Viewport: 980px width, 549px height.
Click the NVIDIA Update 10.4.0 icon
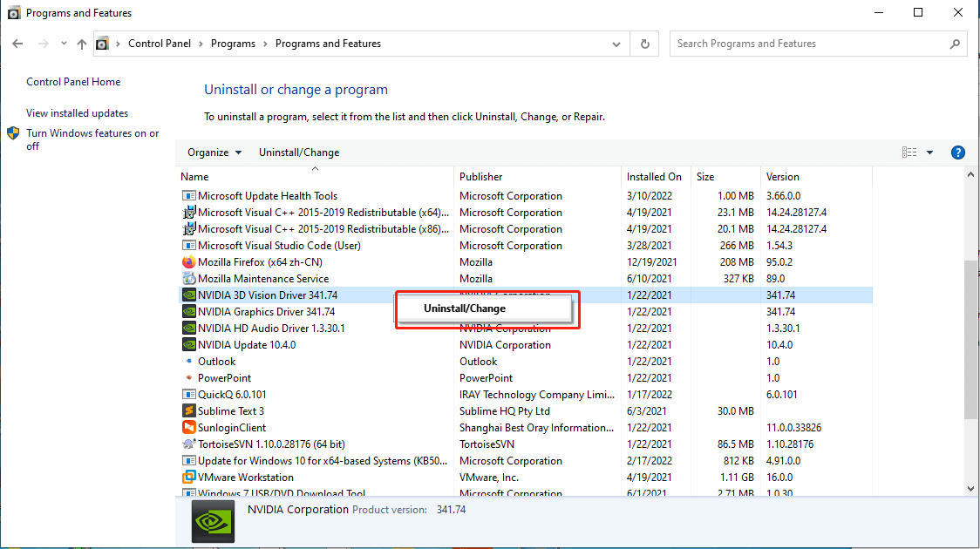tap(188, 345)
